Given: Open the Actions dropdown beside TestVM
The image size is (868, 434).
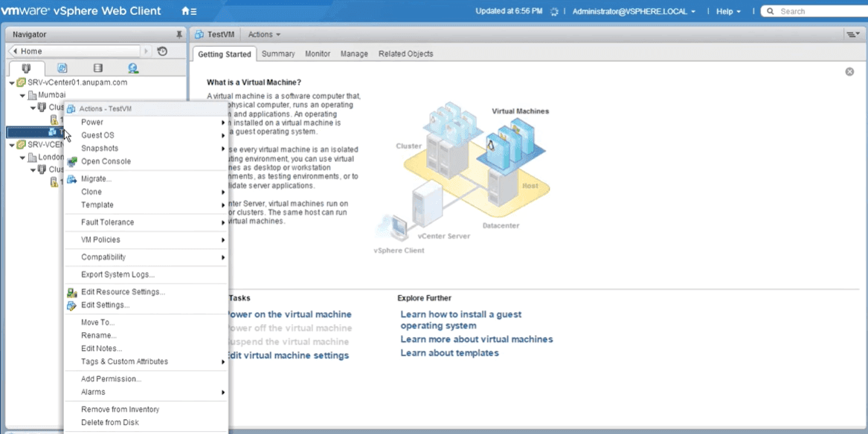Looking at the screenshot, I should pyautogui.click(x=264, y=34).
